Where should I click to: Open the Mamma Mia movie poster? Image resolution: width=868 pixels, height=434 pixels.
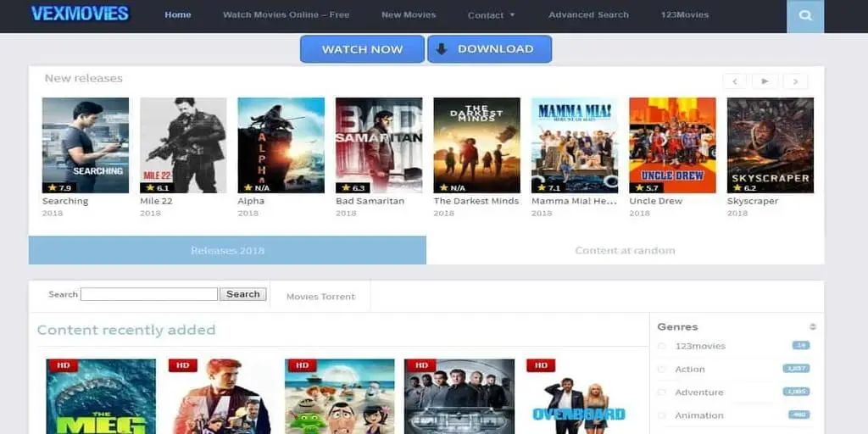[x=574, y=145]
